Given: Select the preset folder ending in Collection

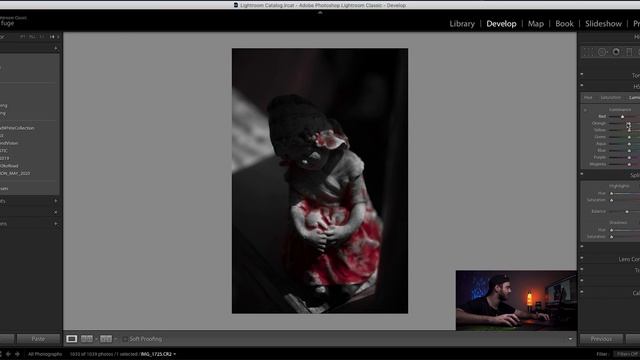Looking at the screenshot, I should coord(17,128).
